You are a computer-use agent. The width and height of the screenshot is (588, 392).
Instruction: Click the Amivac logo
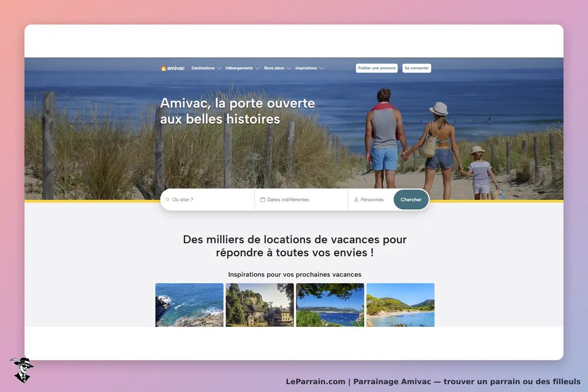(173, 68)
